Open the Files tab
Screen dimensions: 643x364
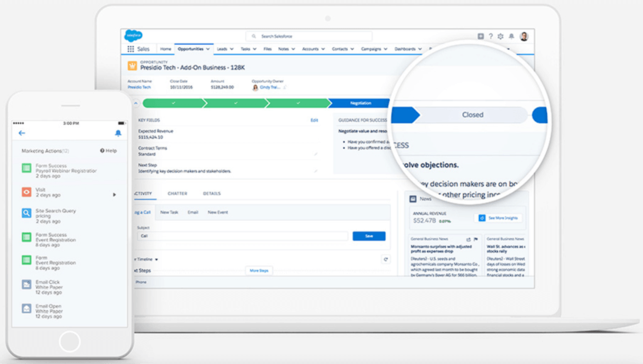tap(267, 49)
